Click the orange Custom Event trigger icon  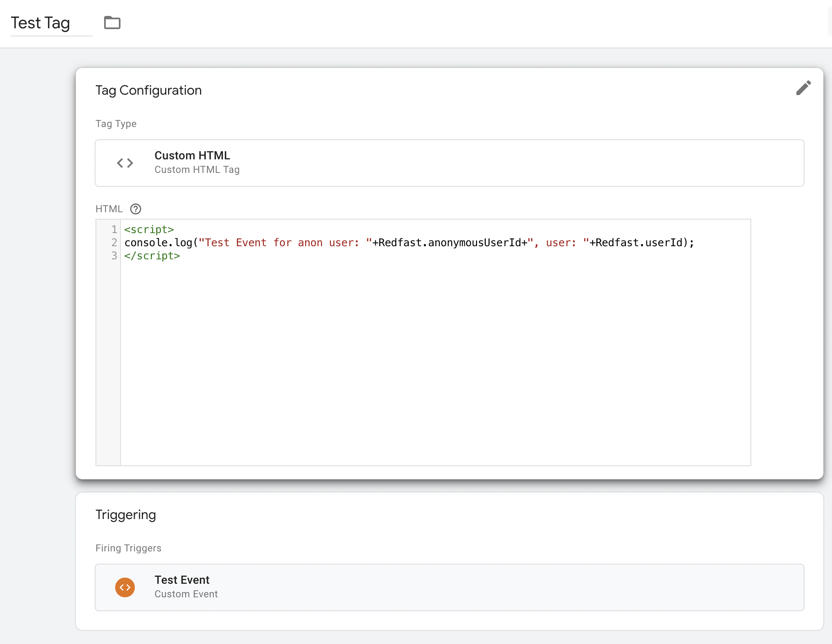tap(125, 587)
